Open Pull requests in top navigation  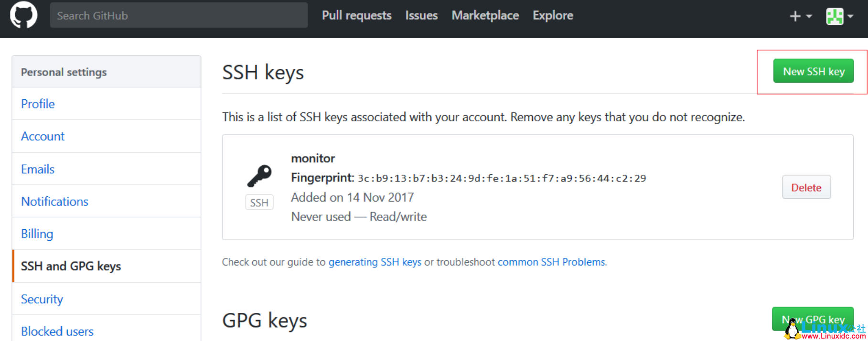point(356,15)
